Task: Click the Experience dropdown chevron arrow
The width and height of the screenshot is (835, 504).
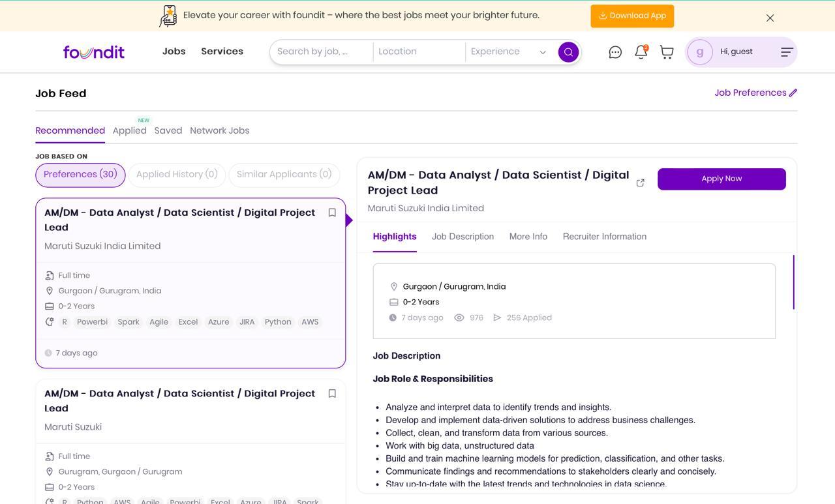Action: click(542, 52)
